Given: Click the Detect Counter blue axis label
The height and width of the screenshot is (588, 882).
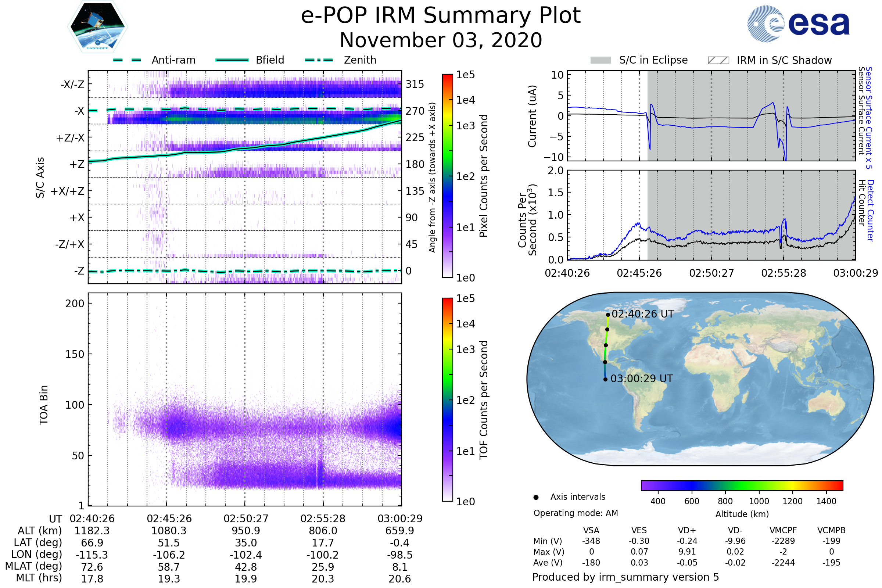Looking at the screenshot, I should pyautogui.click(x=871, y=210).
